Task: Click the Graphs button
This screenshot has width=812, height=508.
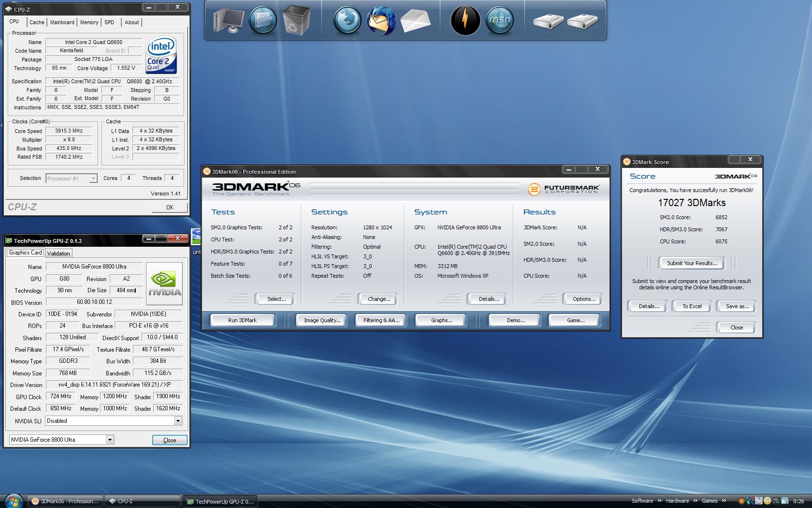Action: [441, 320]
